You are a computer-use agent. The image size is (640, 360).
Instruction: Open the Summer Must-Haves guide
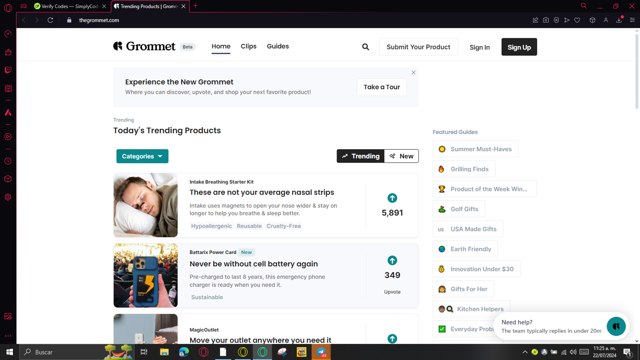476,149
